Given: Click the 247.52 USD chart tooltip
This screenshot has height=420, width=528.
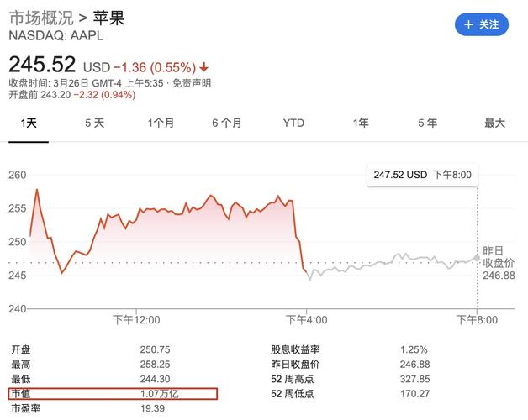Looking at the screenshot, I should 421,175.
